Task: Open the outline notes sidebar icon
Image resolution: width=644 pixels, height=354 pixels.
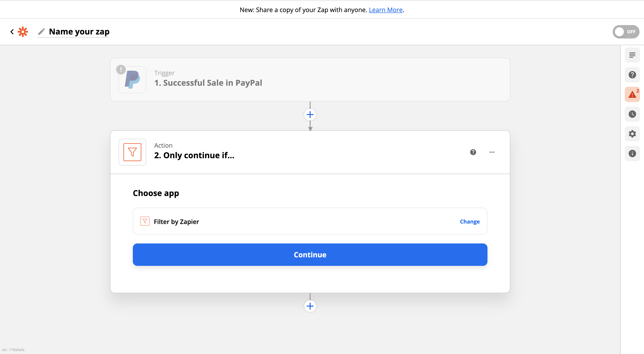Action: click(632, 55)
